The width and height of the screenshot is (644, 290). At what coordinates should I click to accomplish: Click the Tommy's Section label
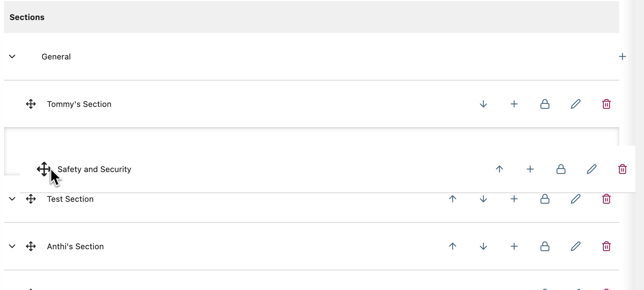79,104
